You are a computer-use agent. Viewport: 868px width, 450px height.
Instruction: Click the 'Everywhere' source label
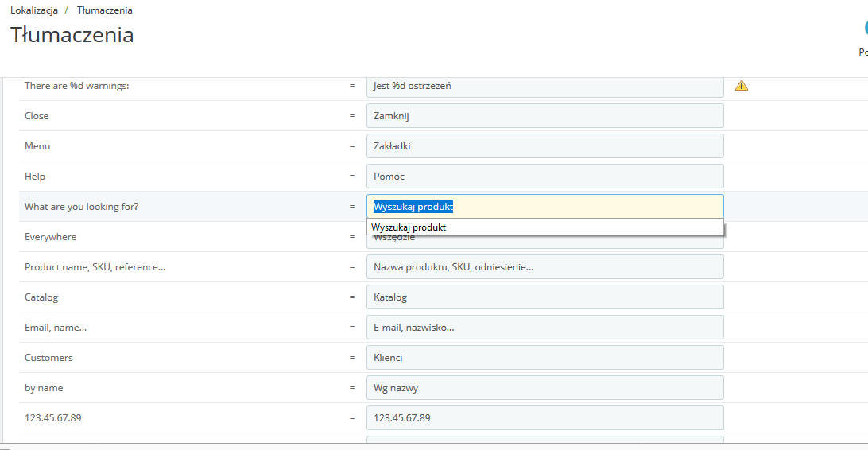coord(50,237)
